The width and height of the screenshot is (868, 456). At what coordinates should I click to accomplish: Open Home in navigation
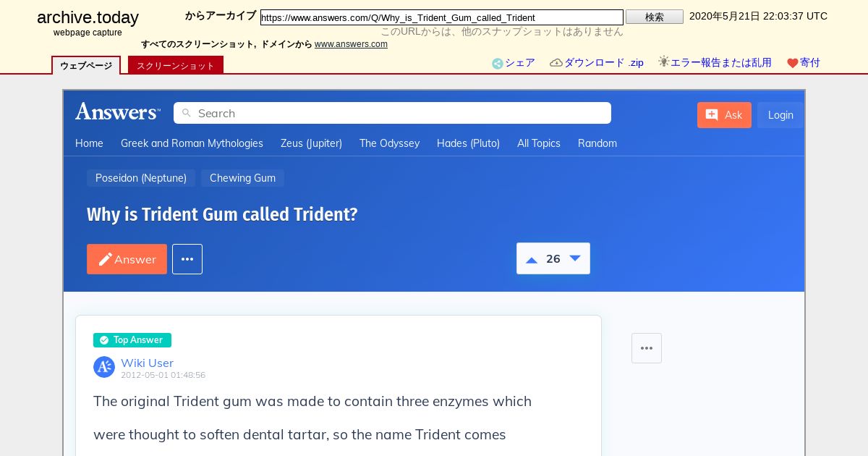click(x=89, y=143)
